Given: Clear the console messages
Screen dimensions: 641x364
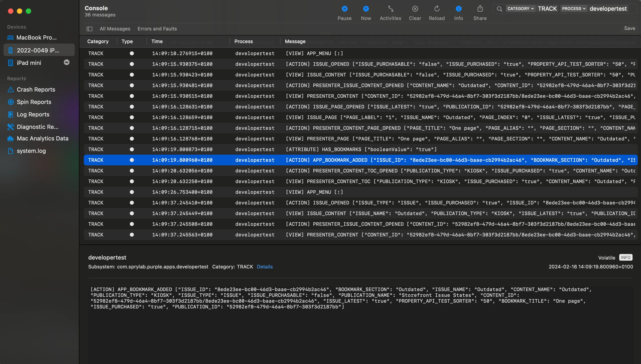Looking at the screenshot, I should pyautogui.click(x=415, y=9).
